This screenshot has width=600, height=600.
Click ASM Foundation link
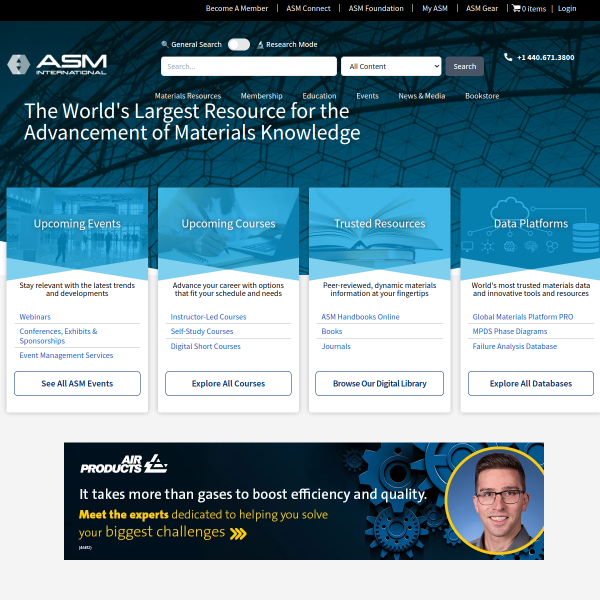pos(376,8)
